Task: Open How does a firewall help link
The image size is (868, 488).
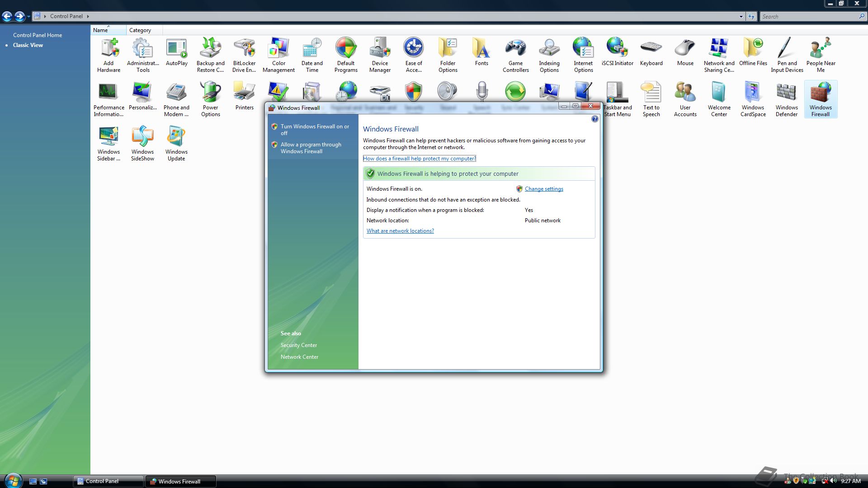Action: [x=419, y=159]
